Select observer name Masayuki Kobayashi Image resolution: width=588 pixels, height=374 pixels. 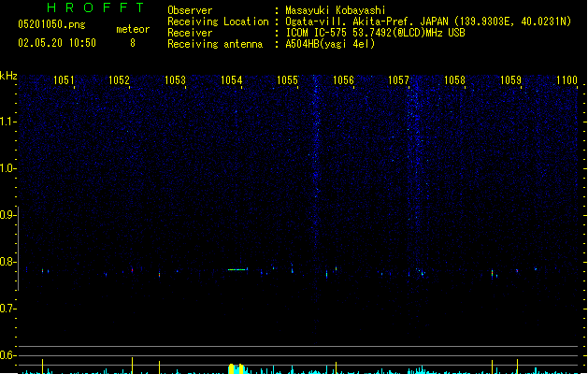pyautogui.click(x=336, y=10)
